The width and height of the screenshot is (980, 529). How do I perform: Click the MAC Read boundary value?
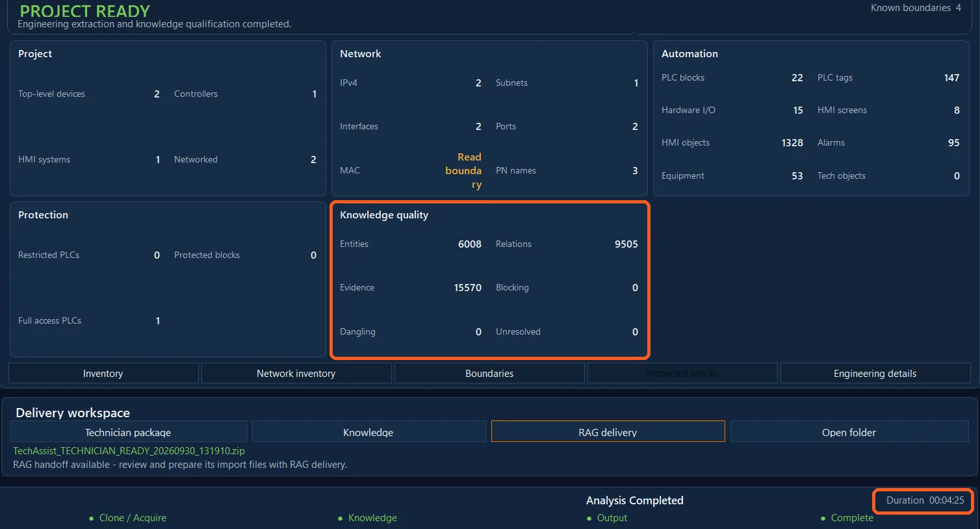(463, 171)
